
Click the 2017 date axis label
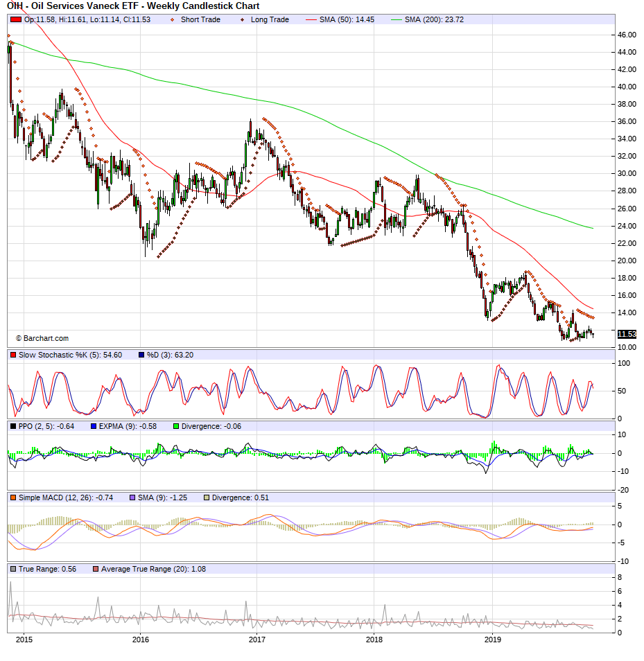tap(257, 640)
